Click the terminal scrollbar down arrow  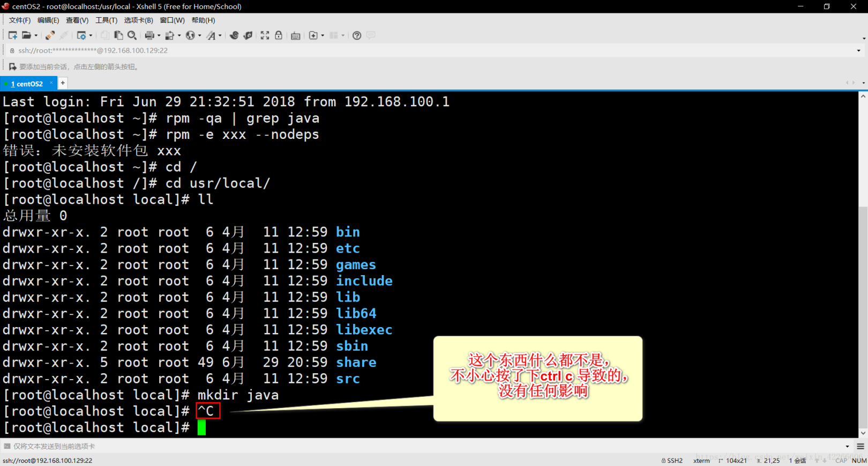863,433
